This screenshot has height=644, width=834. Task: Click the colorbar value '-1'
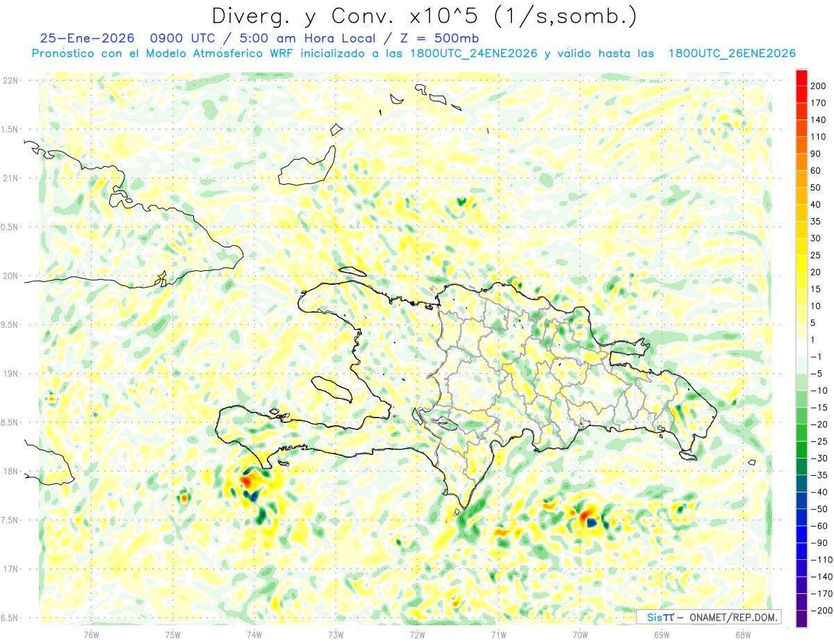coord(817,357)
